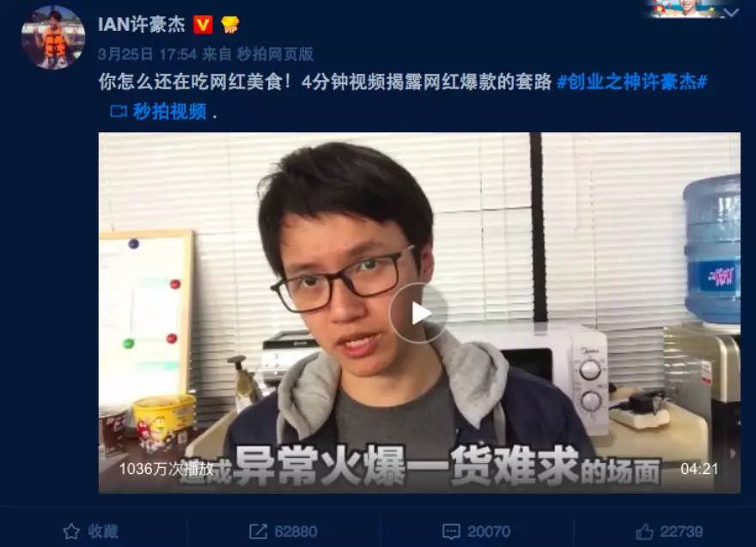Image resolution: width=756 pixels, height=547 pixels.
Task: Open the #创业之神许豪杰# hashtag link
Action: 631,82
